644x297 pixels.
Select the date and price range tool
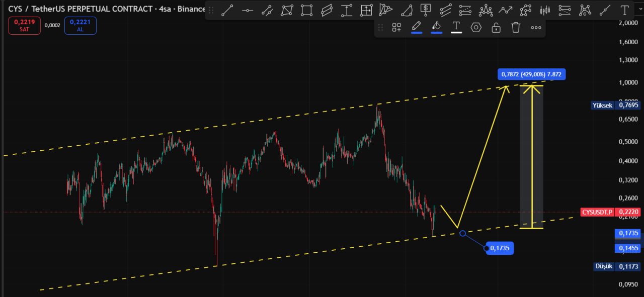366,10
